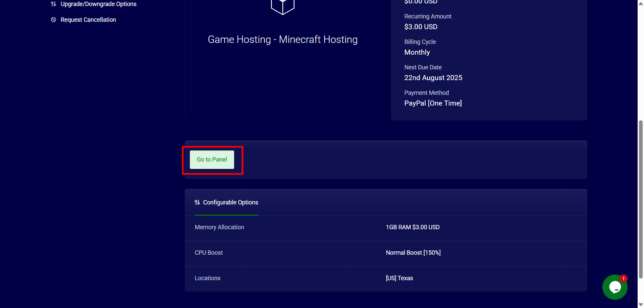
Task: Click the sliders icon beside Configurable Options
Action: pyautogui.click(x=197, y=202)
